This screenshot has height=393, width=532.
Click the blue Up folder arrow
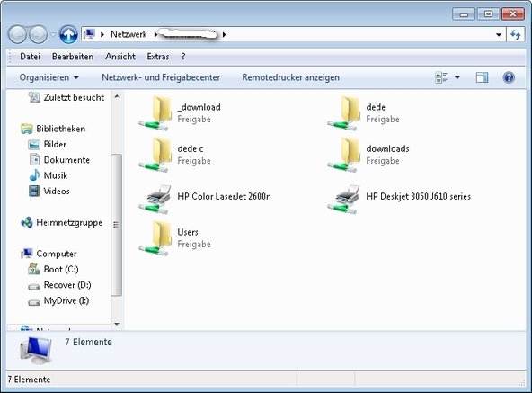[x=68, y=34]
